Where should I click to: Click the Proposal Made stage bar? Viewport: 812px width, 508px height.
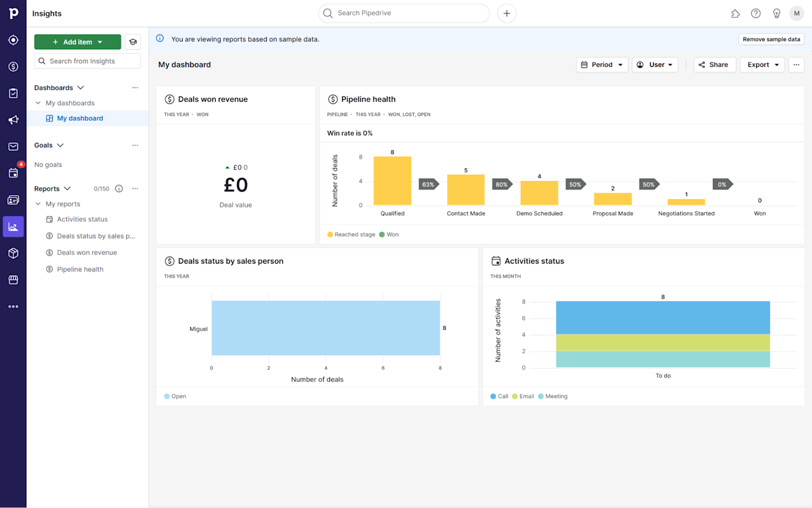(613, 199)
